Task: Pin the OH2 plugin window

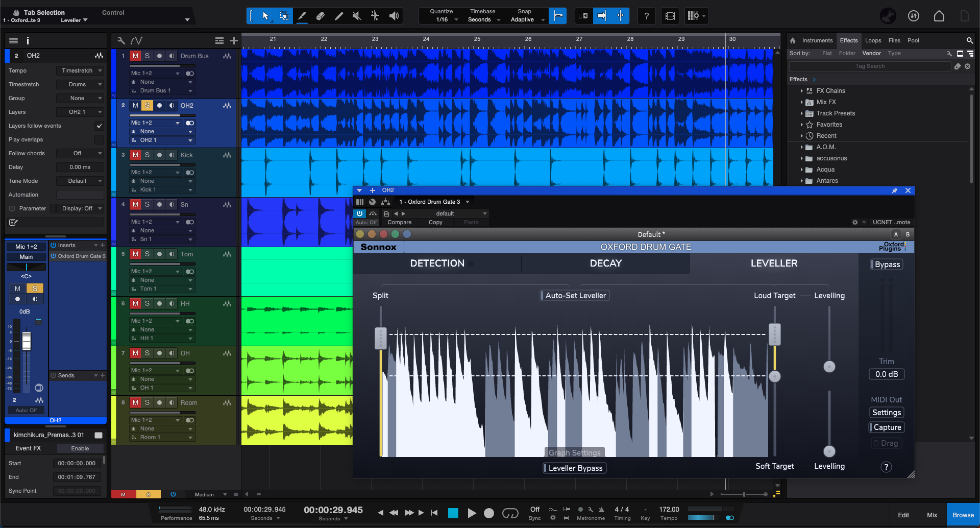Action: (x=894, y=190)
